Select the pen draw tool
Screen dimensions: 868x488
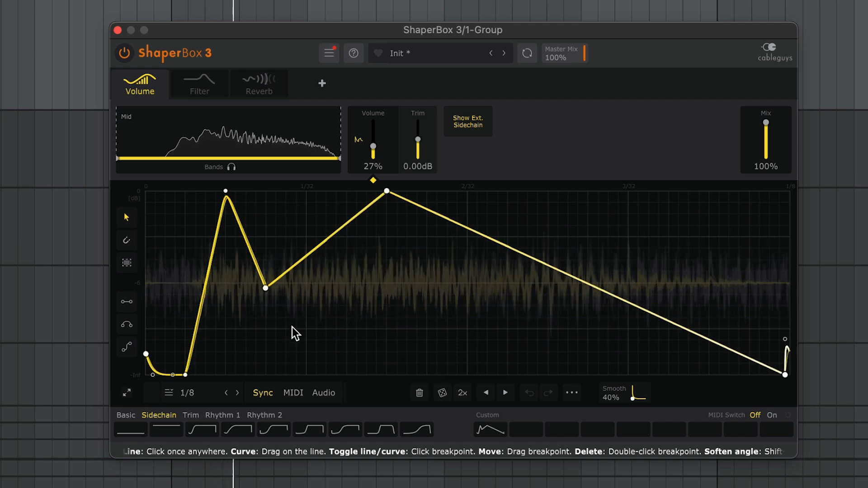coord(127,240)
